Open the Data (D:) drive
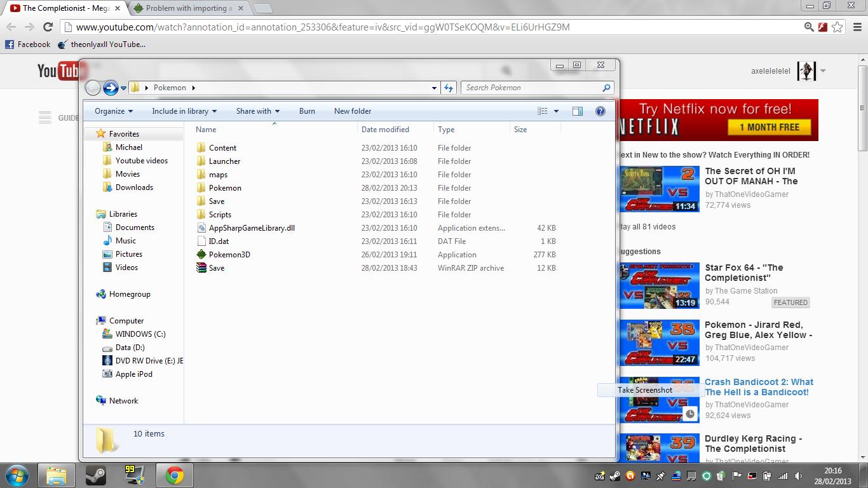Screen dimensions: 868x488 click(x=130, y=348)
